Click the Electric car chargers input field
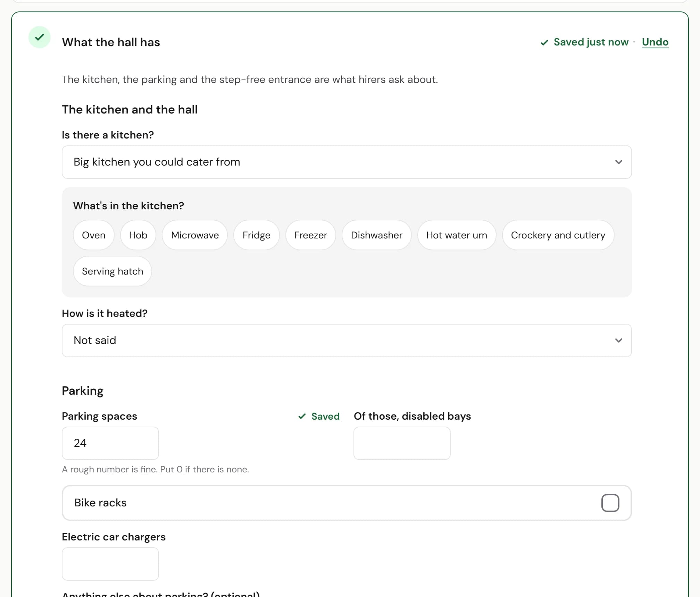Screen dimensions: 700x597 tap(110, 564)
